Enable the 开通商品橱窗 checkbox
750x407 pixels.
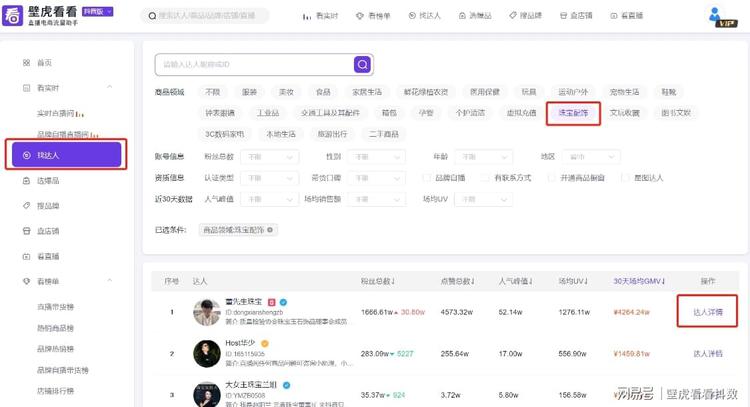[x=551, y=178]
